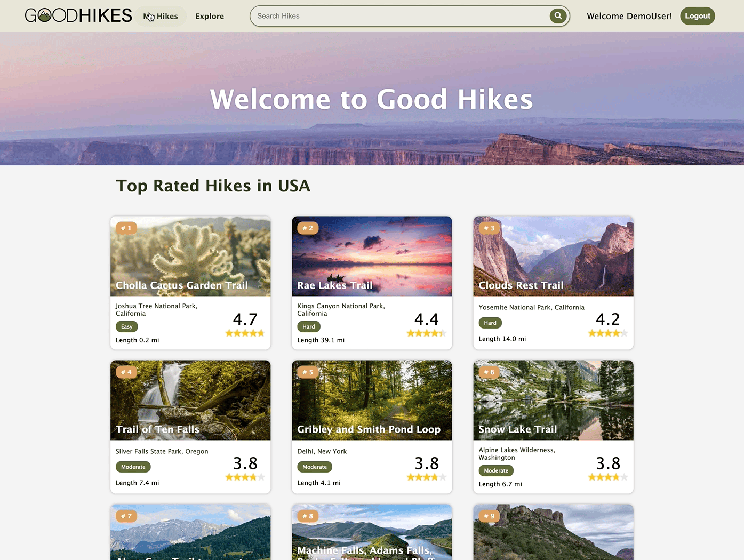744x560 pixels.
Task: Click stars on Trail of Ten Falls card
Action: click(245, 477)
